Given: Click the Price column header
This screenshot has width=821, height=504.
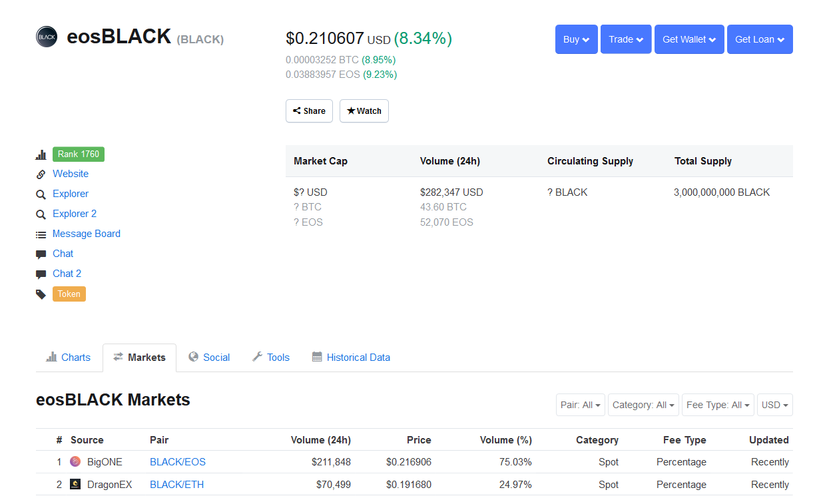Looking at the screenshot, I should click(419, 440).
